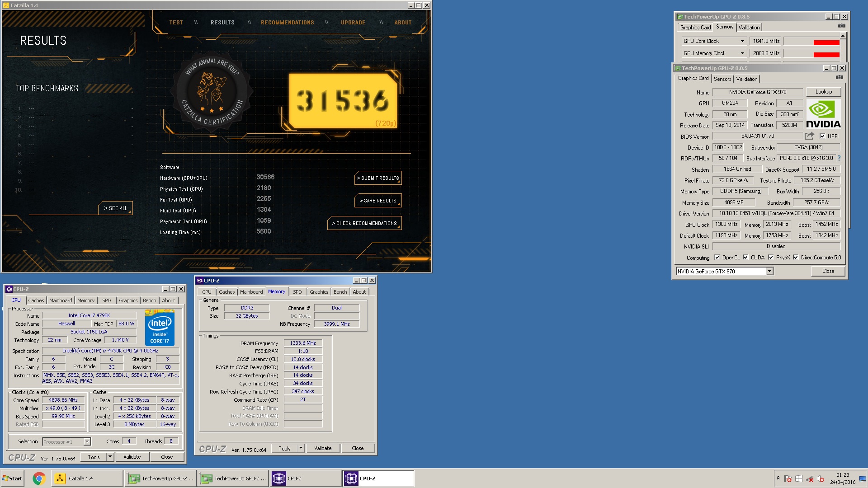The image size is (868, 488).
Task: Click the question mark next to Bus Interface
Action: point(839,158)
